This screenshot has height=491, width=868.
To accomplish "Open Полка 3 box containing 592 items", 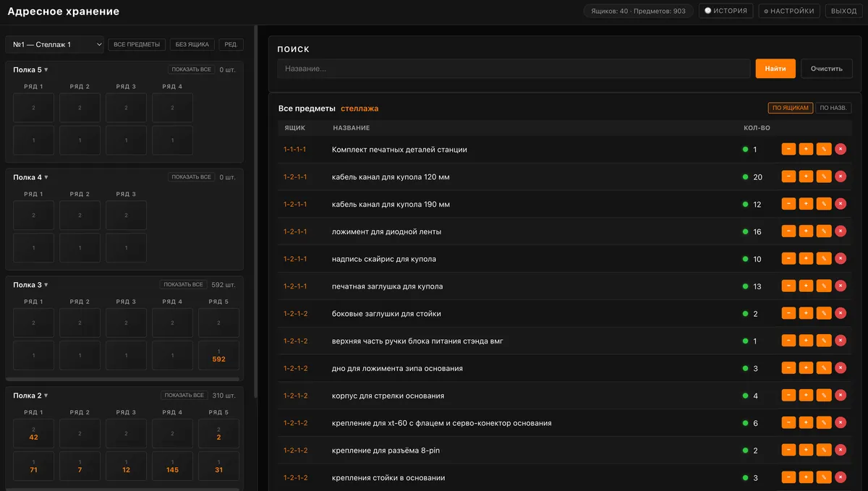I will click(218, 355).
